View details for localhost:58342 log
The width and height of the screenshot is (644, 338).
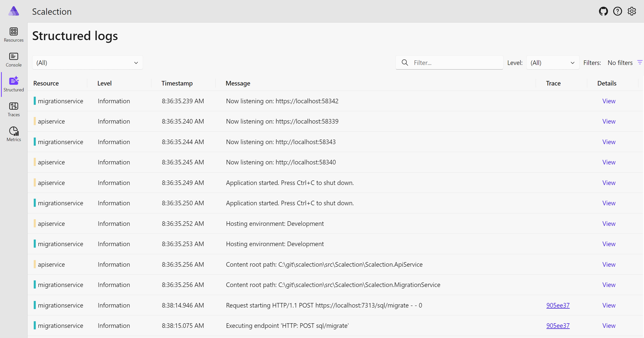pos(609,101)
